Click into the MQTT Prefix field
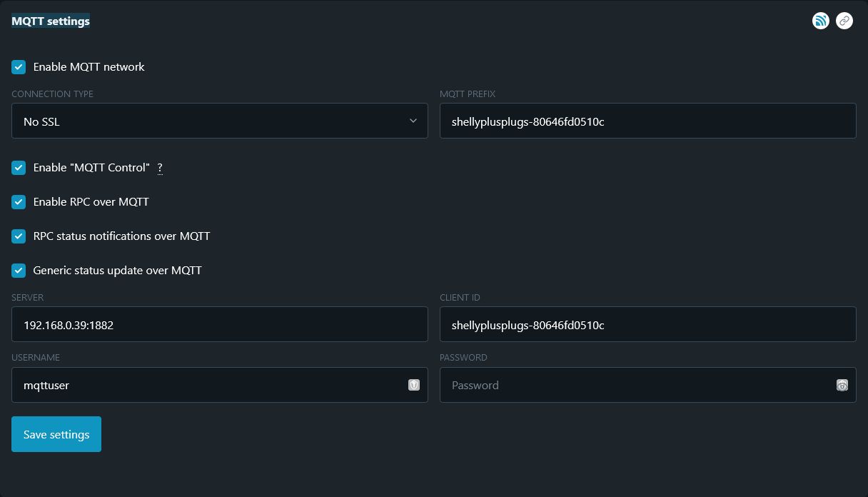This screenshot has height=497, width=868. click(647, 121)
